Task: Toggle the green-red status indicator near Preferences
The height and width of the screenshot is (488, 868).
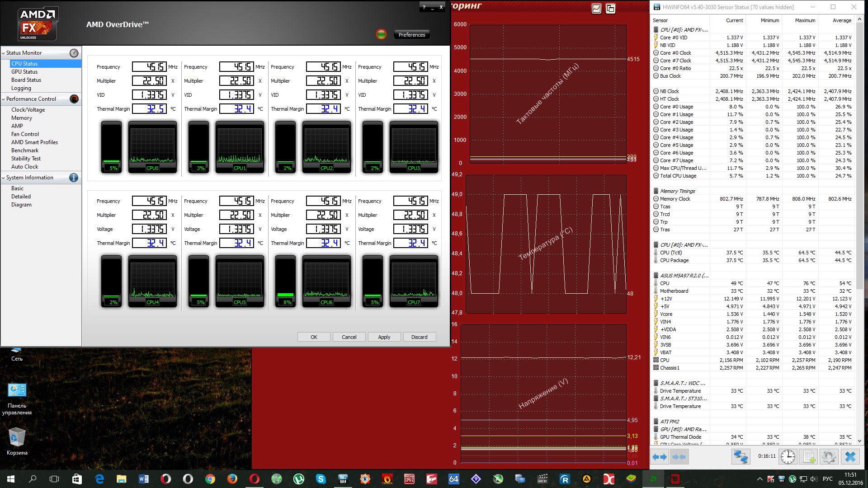Action: click(381, 34)
